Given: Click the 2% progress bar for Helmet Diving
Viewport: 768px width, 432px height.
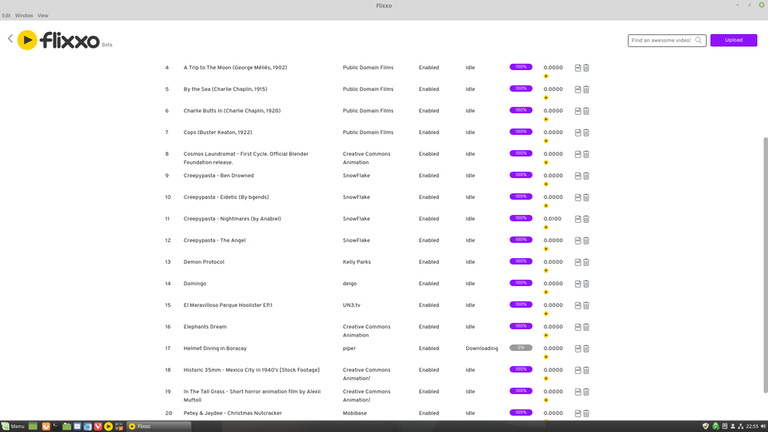Looking at the screenshot, I should click(x=521, y=348).
